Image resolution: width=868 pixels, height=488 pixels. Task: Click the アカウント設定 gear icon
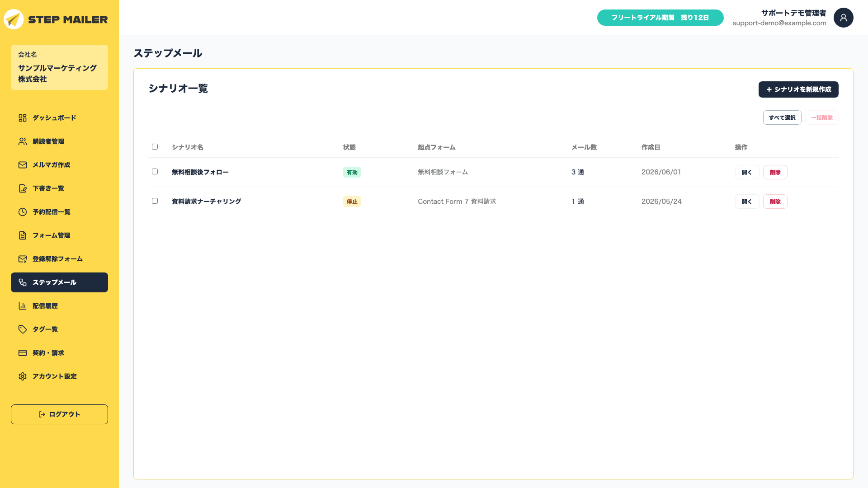click(23, 376)
